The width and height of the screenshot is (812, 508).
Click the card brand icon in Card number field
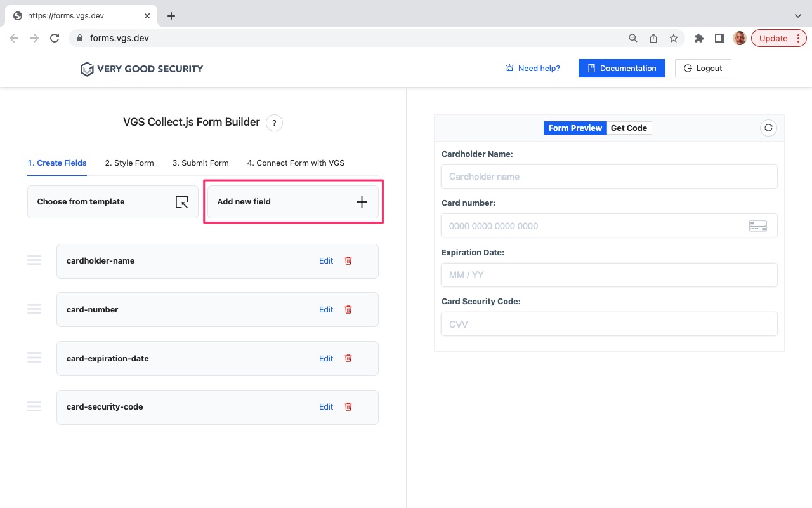pyautogui.click(x=758, y=226)
